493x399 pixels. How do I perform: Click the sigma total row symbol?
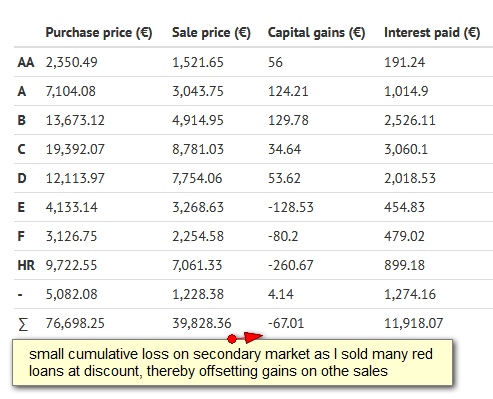click(23, 324)
